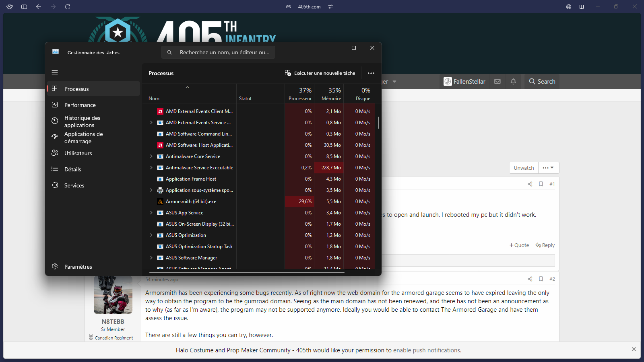The height and width of the screenshot is (362, 644).
Task: Open browser globe icon in title bar
Action: coord(569,7)
